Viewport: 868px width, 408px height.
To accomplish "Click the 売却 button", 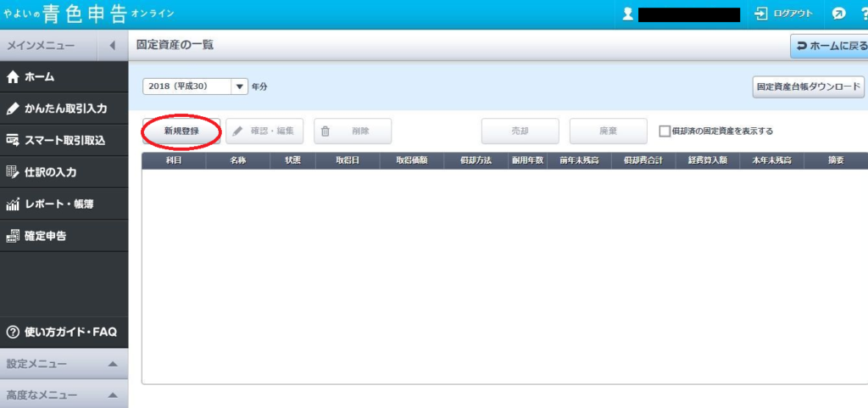I will (520, 131).
